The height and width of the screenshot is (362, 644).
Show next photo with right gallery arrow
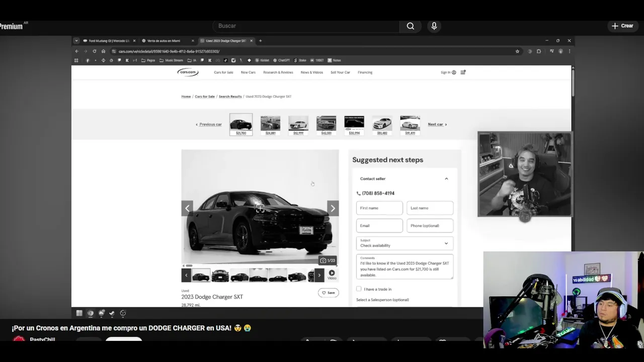(x=333, y=208)
